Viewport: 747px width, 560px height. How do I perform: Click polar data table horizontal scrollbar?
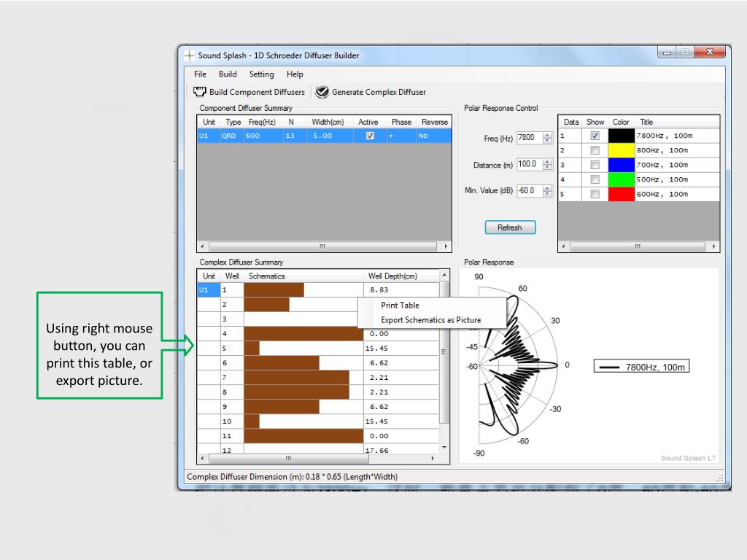(x=638, y=246)
